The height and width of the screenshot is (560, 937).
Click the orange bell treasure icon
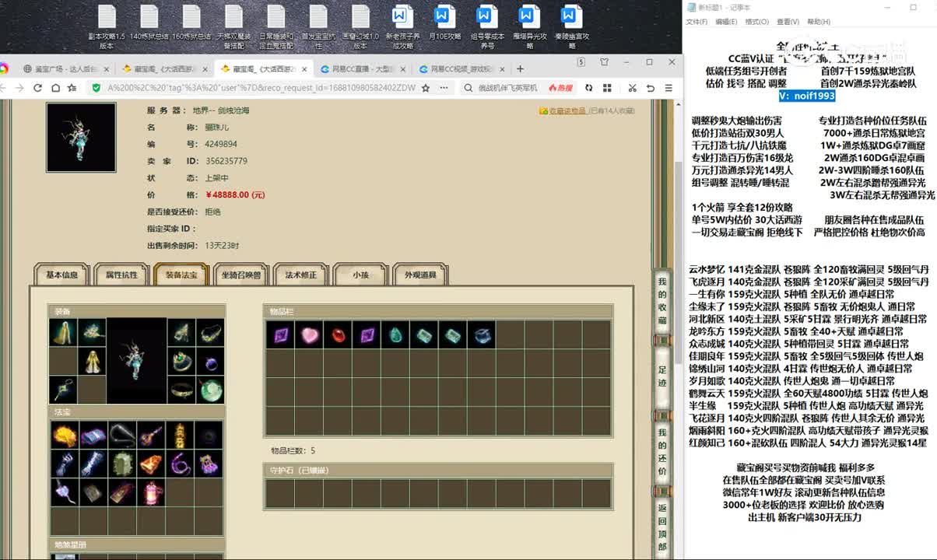151,464
